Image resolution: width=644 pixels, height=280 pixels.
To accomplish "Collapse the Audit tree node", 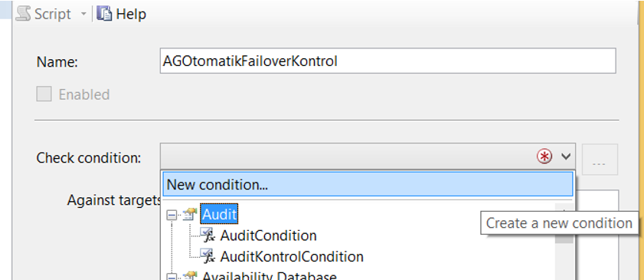I will pyautogui.click(x=172, y=215).
